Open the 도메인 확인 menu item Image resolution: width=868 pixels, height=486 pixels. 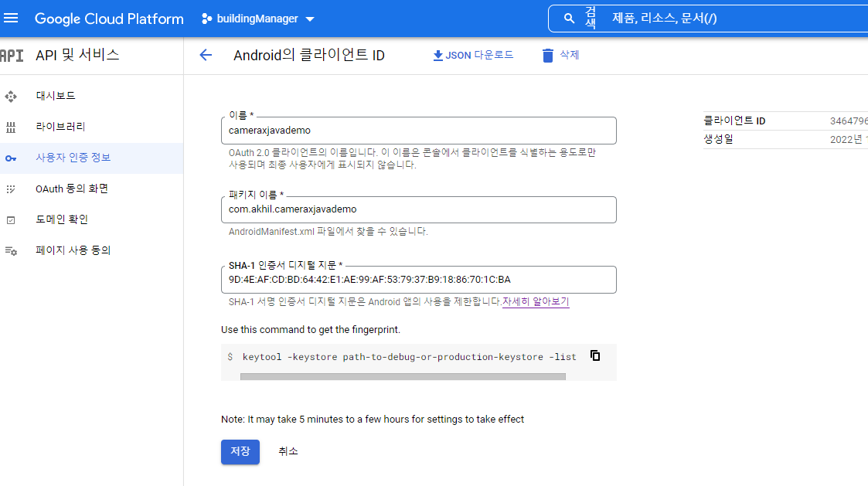pos(91,219)
